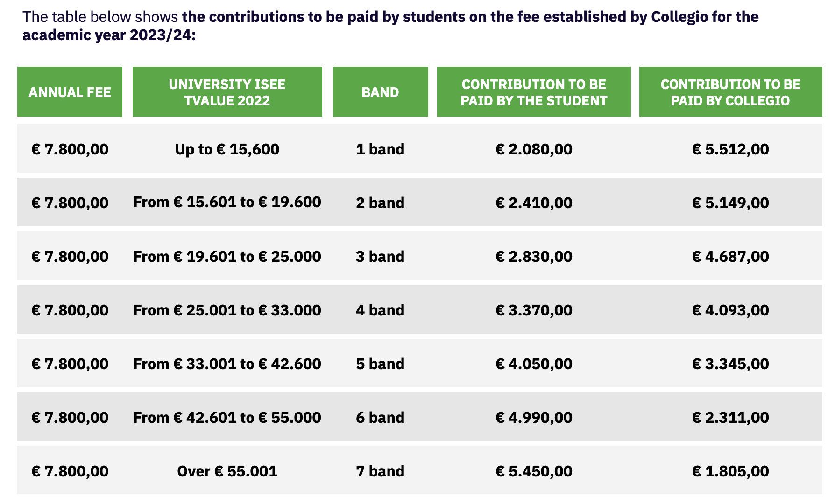The height and width of the screenshot is (504, 835).
Task: Select student contribution € 2.080,00
Action: (534, 149)
